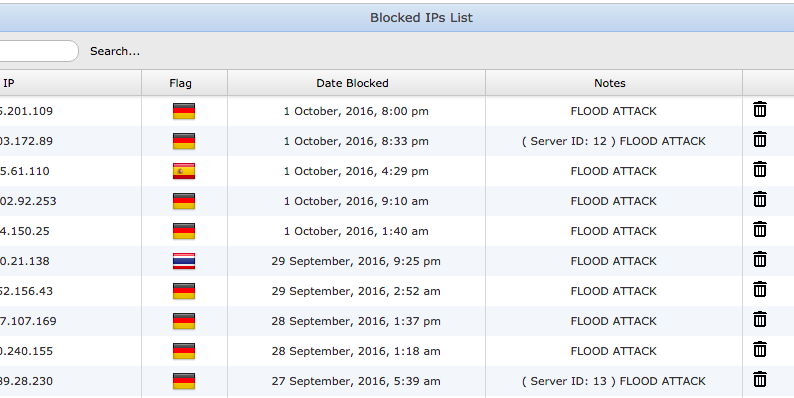Image resolution: width=794 pixels, height=398 pixels.
Task: Delete the 29 September 2:52 am entry
Action: (x=760, y=289)
